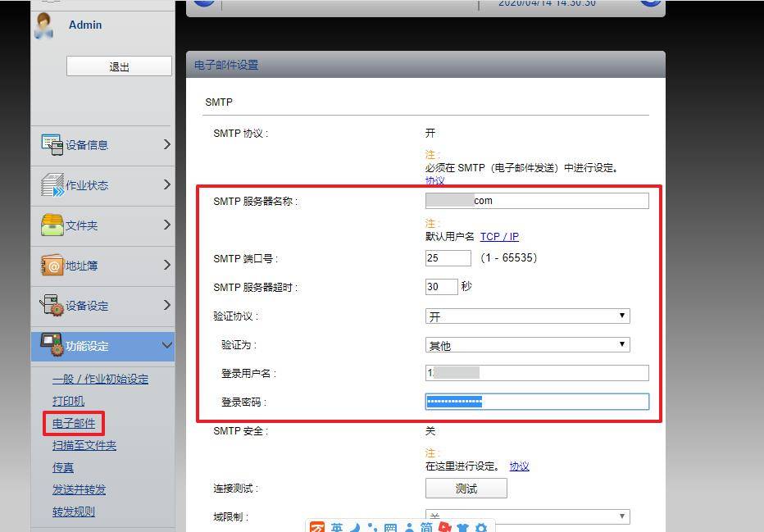Click into the SMTP 端口号 field
The width and height of the screenshot is (764, 532).
pos(448,258)
